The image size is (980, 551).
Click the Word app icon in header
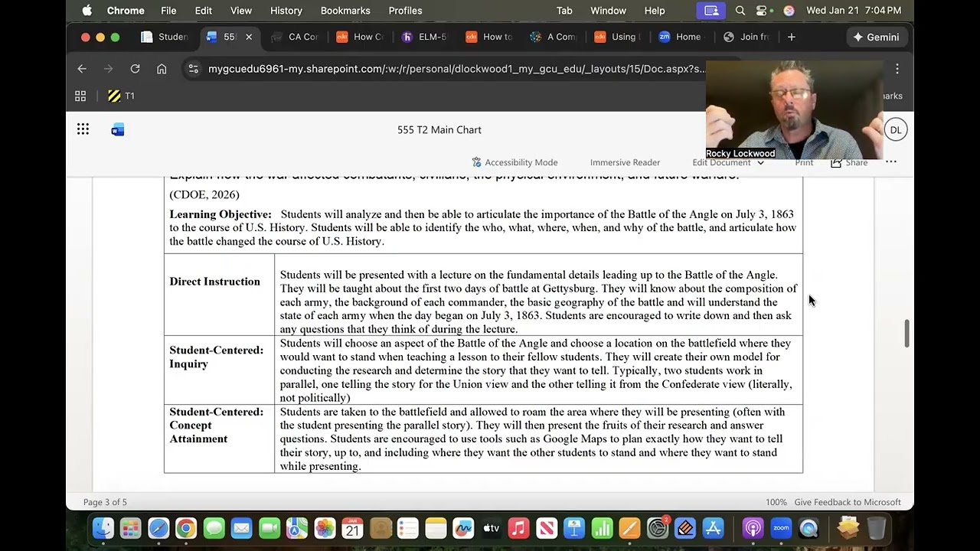tap(117, 130)
